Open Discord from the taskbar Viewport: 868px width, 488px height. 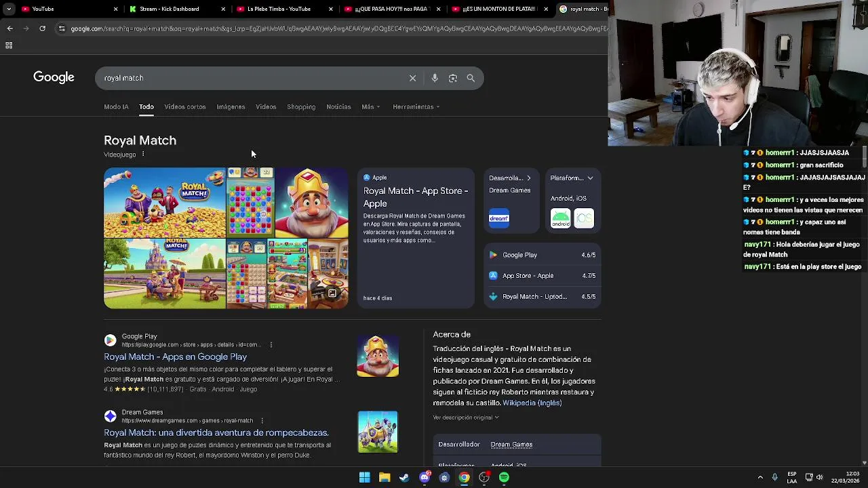tap(425, 477)
